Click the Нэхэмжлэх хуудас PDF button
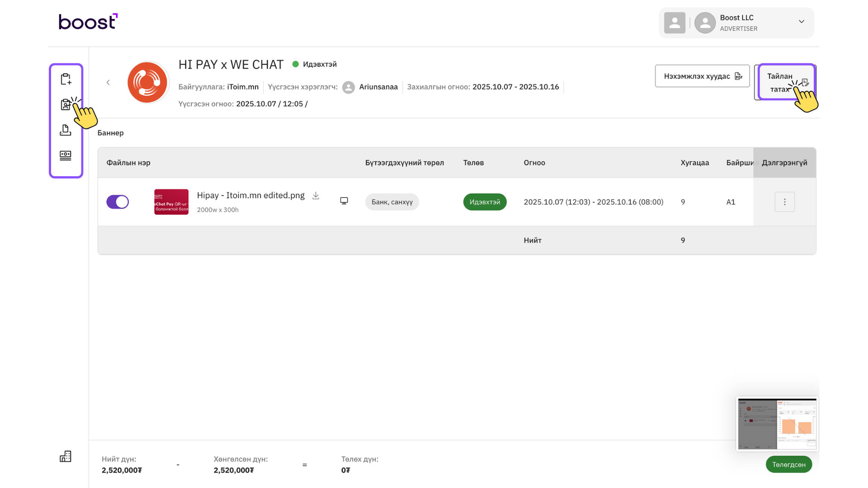This screenshot has width=868, height=488. (x=702, y=76)
